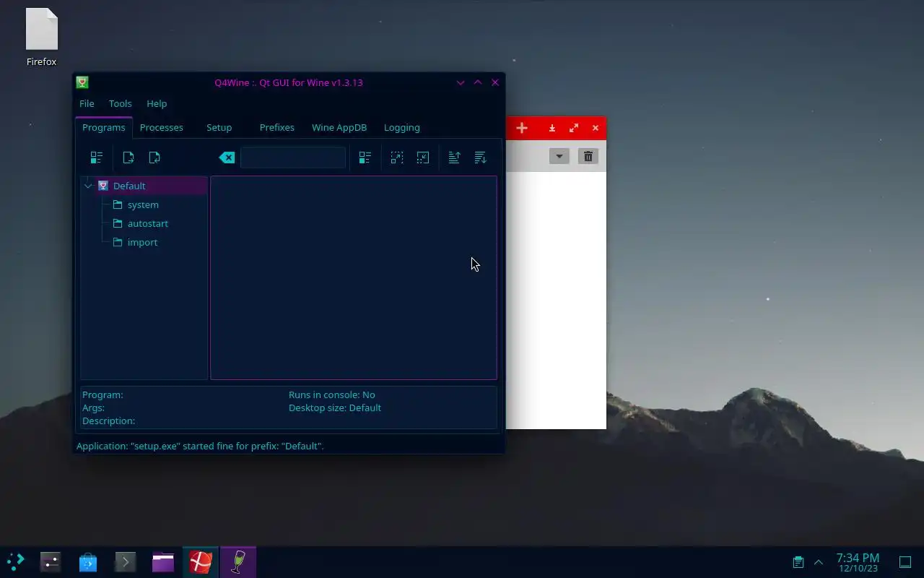The width and height of the screenshot is (924, 578).
Task: Clear the search field with backspace icon
Action: pos(227,158)
